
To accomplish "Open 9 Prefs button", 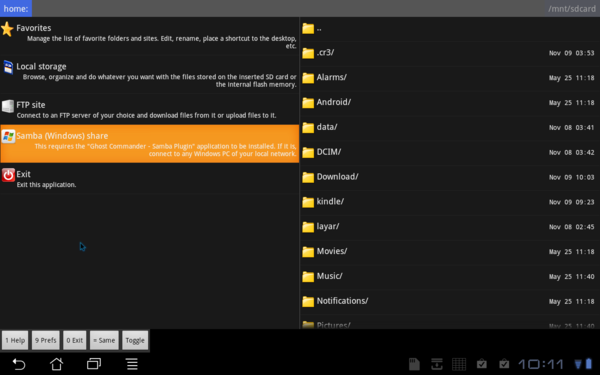I will pyautogui.click(x=46, y=340).
